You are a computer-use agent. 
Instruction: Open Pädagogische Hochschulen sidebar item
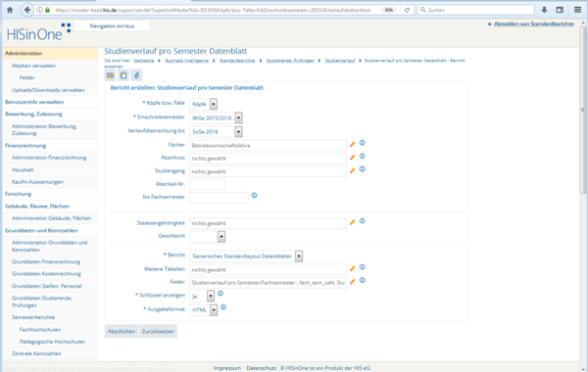tap(52, 342)
